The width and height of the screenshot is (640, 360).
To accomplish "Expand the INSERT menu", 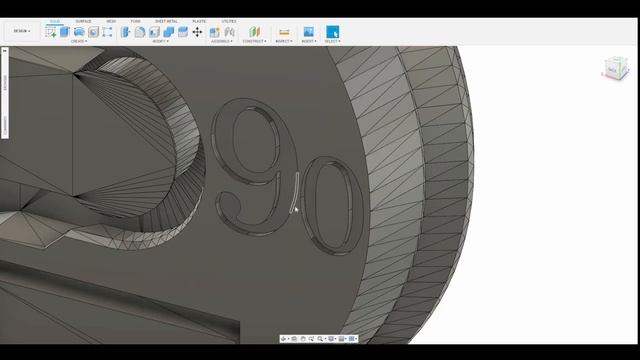I will [309, 41].
